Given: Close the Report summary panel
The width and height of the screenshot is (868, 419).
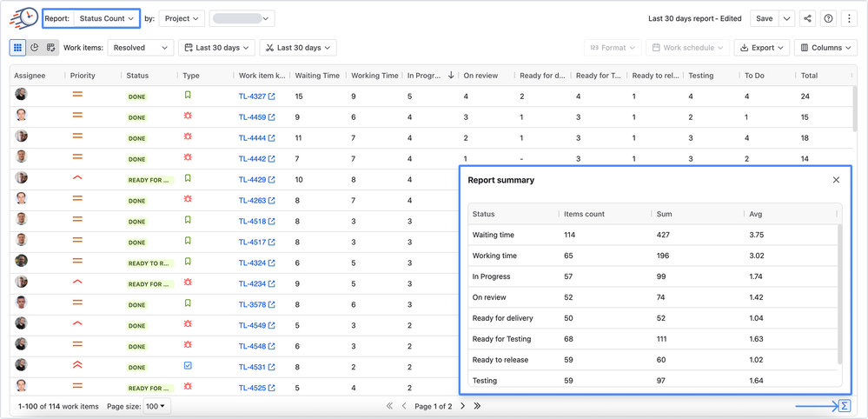Looking at the screenshot, I should coord(836,180).
